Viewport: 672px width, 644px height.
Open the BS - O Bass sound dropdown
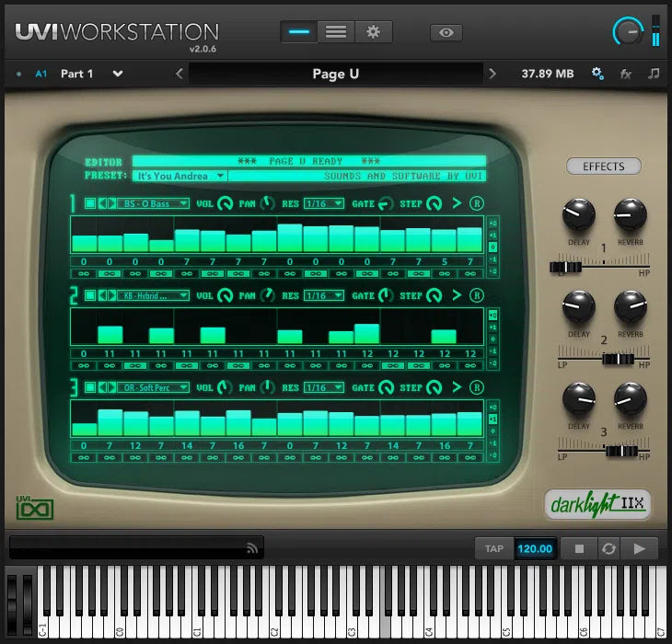(154, 203)
